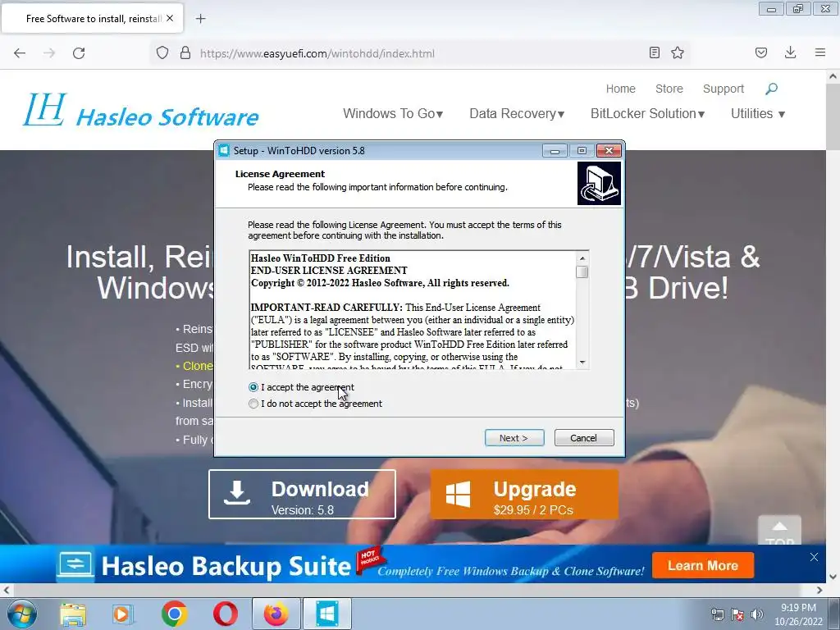Click license text scrollbar down arrow

pos(582,362)
